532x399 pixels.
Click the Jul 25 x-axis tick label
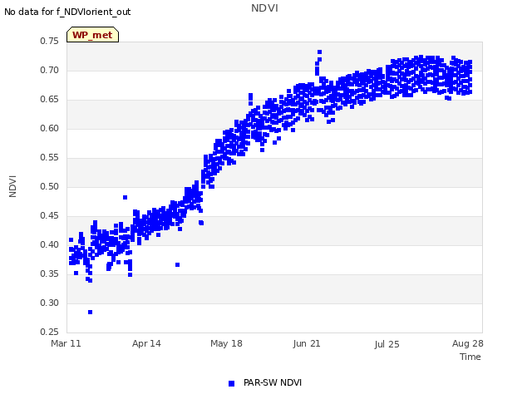387,344
